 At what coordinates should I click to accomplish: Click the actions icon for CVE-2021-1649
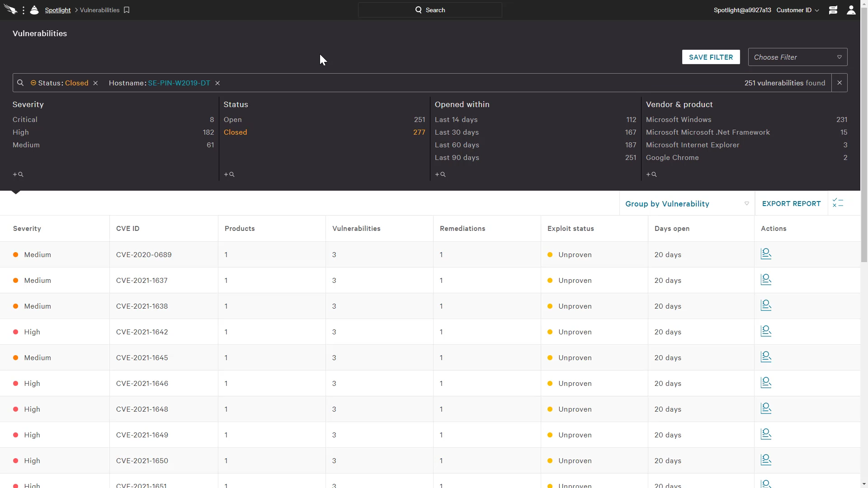click(766, 434)
